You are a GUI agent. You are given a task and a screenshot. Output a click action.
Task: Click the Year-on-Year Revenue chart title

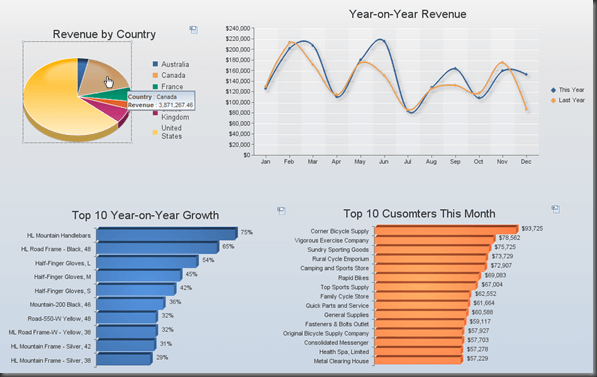407,14
